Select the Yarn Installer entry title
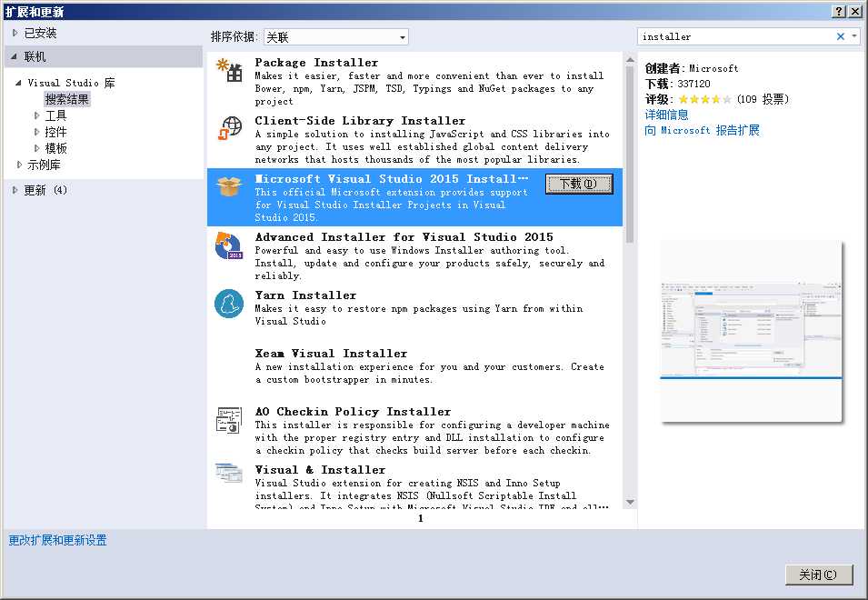The width and height of the screenshot is (868, 600). point(305,295)
